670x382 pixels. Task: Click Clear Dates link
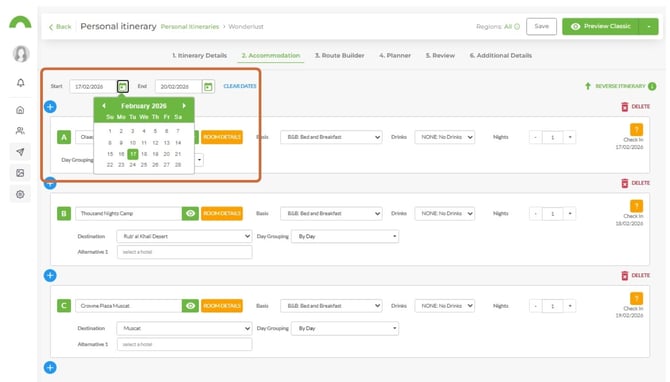click(240, 86)
